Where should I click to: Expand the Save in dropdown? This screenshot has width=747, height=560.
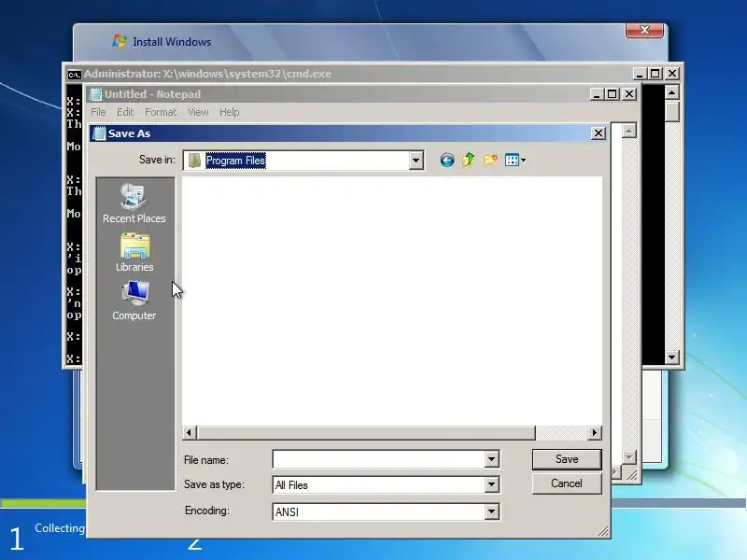(416, 161)
